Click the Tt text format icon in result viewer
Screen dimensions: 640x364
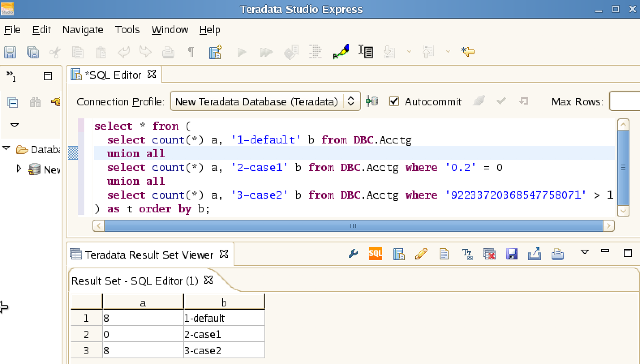pos(467,254)
